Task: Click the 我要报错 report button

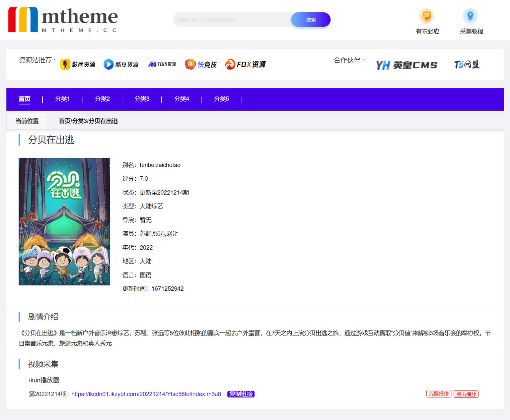Action: pos(439,394)
